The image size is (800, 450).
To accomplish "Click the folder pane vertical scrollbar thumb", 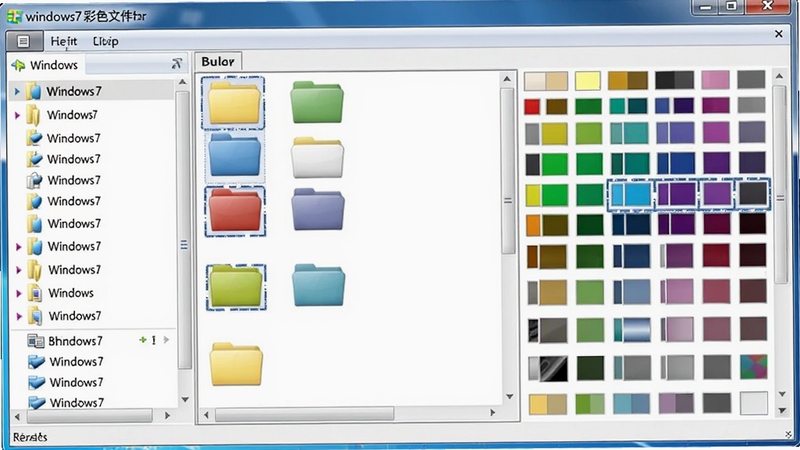I will click(x=508, y=171).
